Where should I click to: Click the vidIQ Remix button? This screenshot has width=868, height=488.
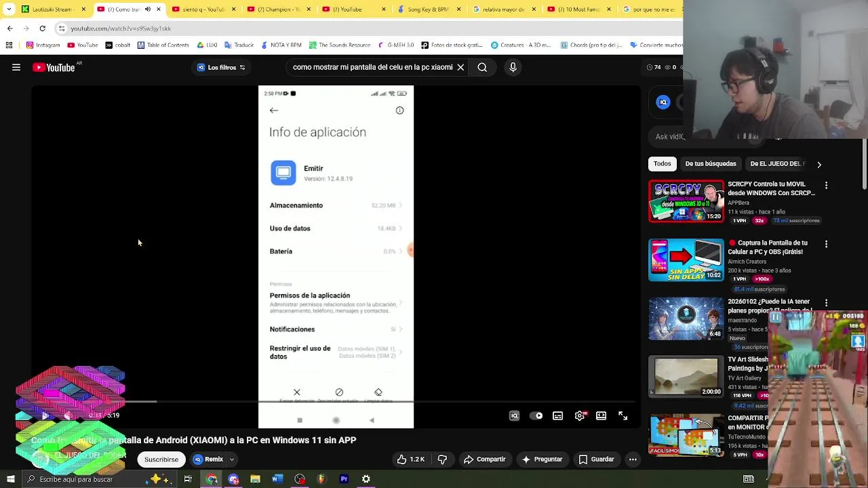pyautogui.click(x=208, y=460)
